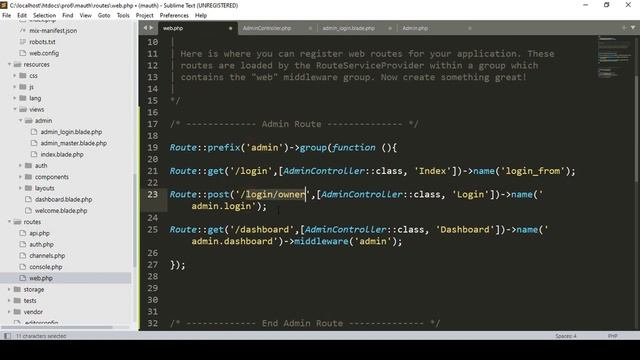The width and height of the screenshot is (640, 360).
Task: Click the minimap code preview
Action: pyautogui.click(x=614, y=56)
